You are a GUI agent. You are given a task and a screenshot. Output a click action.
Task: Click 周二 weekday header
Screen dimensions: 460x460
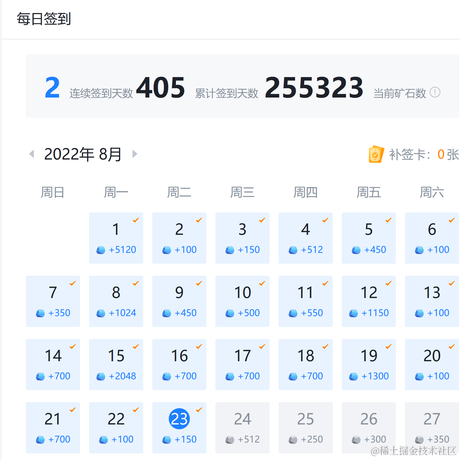[179, 192]
